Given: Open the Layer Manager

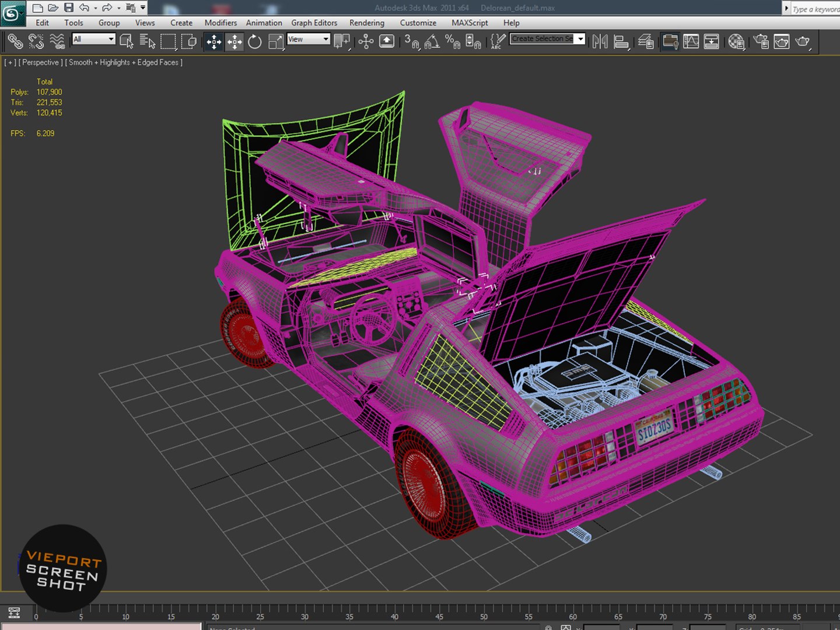Looking at the screenshot, I should (646, 41).
